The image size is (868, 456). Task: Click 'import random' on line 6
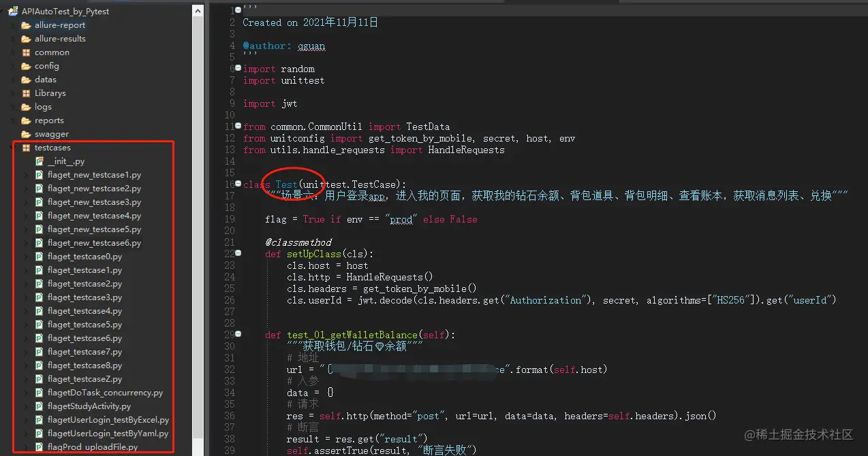pyautogui.click(x=279, y=69)
